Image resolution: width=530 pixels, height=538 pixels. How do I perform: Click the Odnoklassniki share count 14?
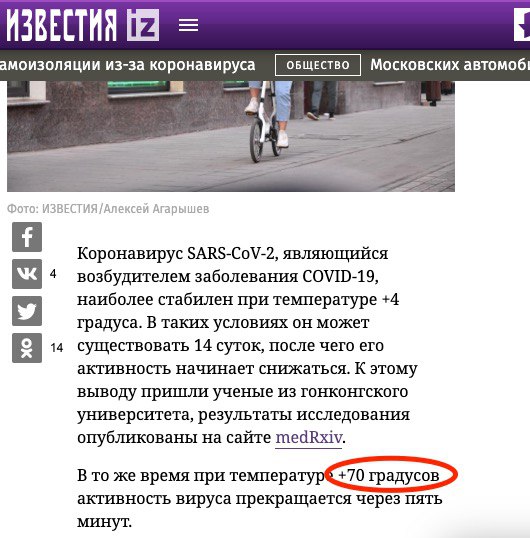(57, 348)
